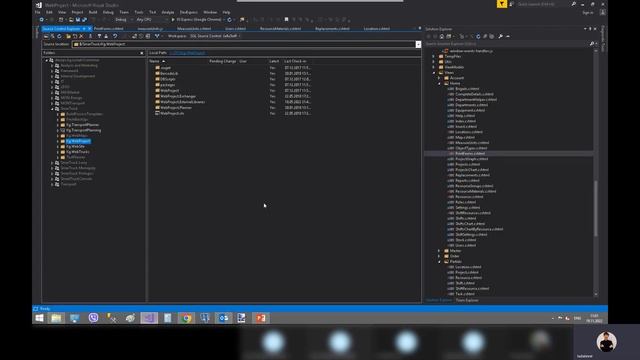Expand the Account folder in Solution Explorer
The image size is (640, 360).
click(x=440, y=78)
